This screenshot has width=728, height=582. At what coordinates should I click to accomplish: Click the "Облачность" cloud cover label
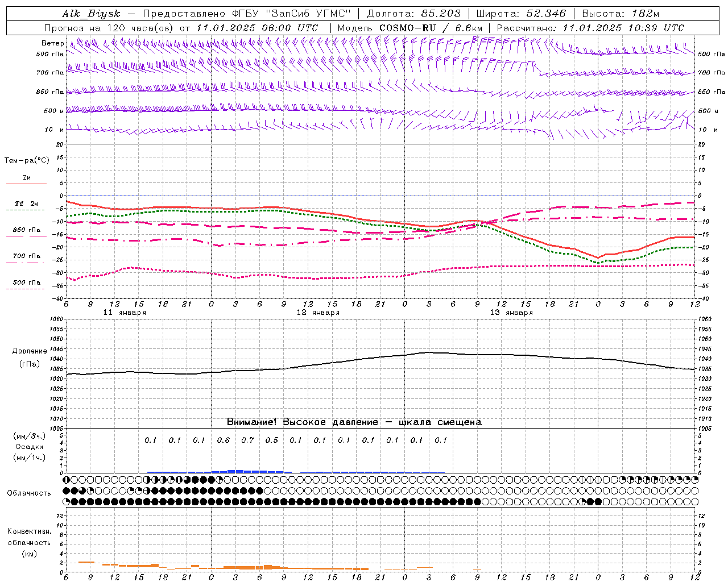[x=29, y=493]
